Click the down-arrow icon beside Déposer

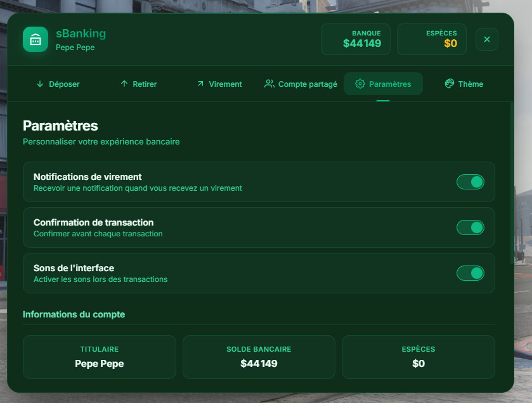pyautogui.click(x=40, y=84)
